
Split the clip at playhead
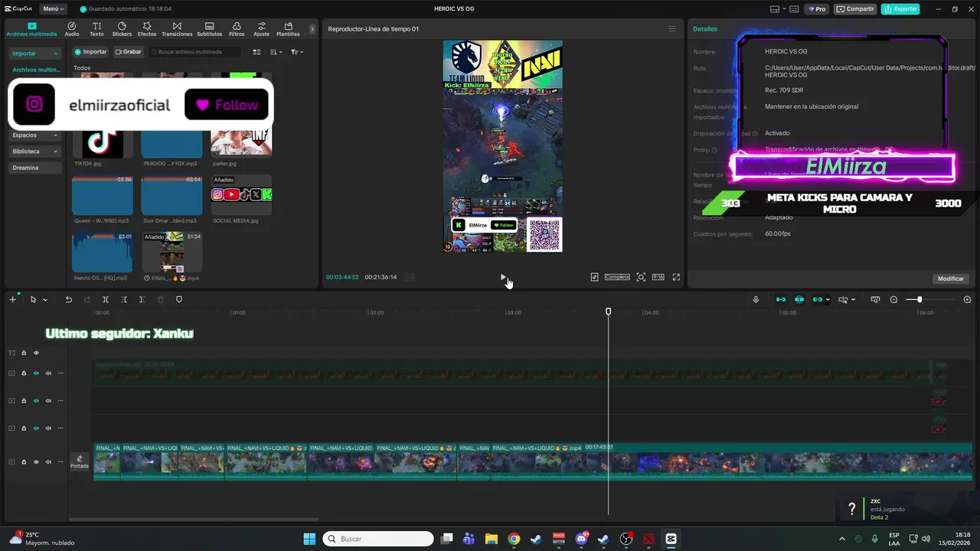click(106, 299)
